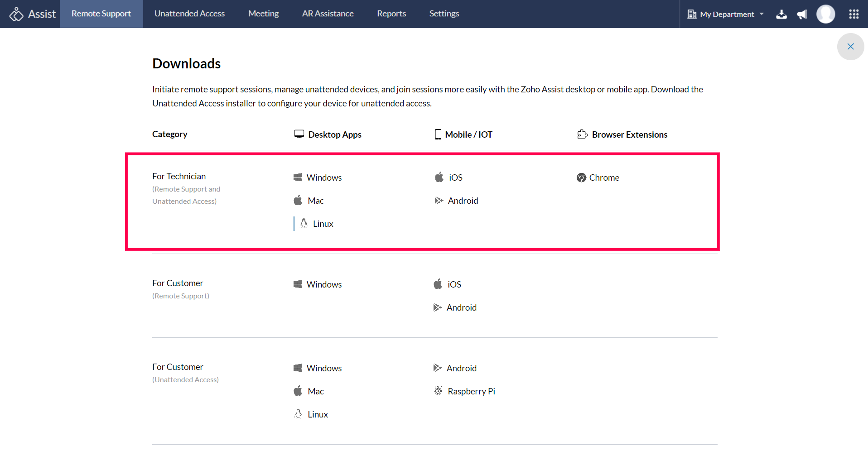Screen dimensions: 868x451
Task: Get the technician iOS app
Action: [x=455, y=178]
